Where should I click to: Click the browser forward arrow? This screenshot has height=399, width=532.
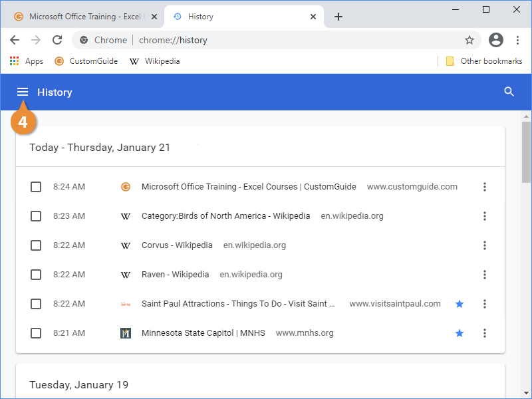pyautogui.click(x=36, y=40)
